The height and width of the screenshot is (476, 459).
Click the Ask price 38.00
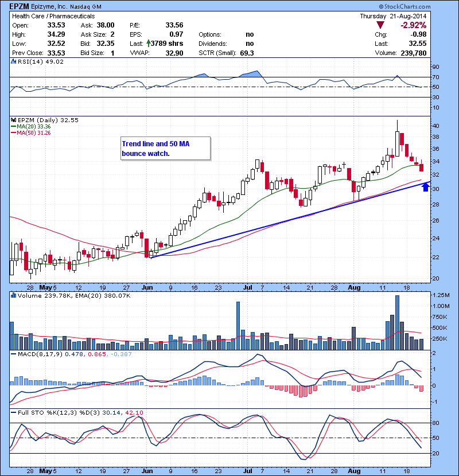click(x=106, y=25)
